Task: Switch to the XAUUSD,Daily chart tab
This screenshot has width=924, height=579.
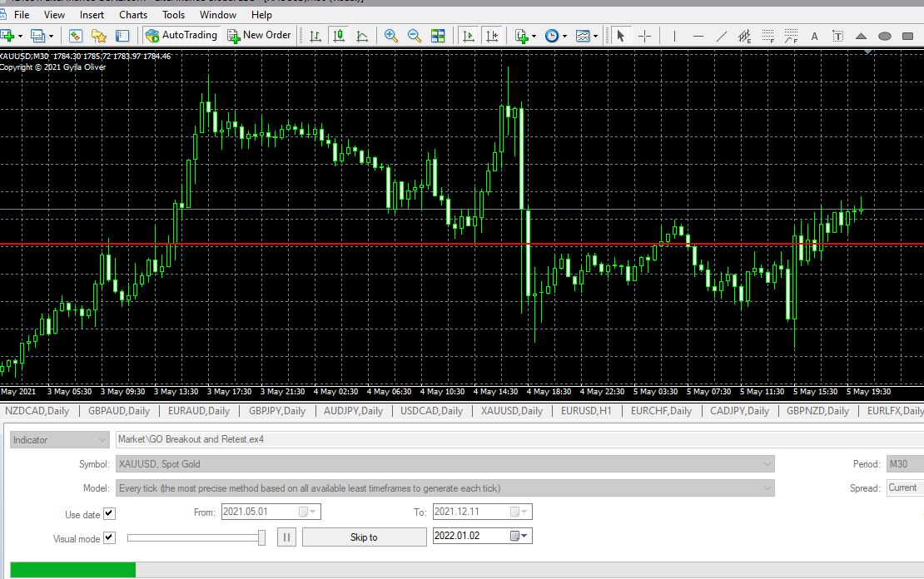Action: pos(511,411)
